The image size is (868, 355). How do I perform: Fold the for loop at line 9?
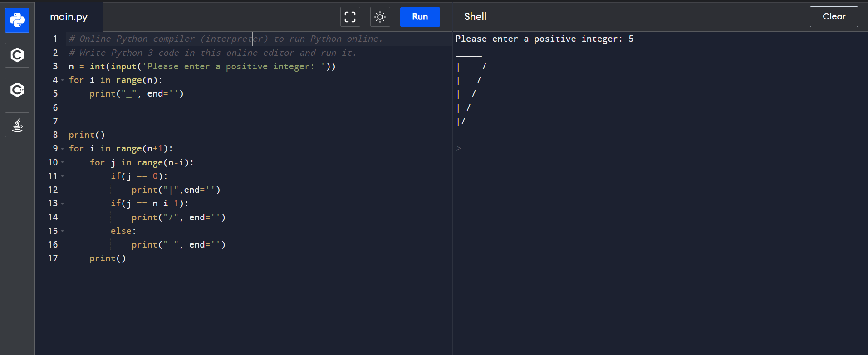(x=63, y=149)
